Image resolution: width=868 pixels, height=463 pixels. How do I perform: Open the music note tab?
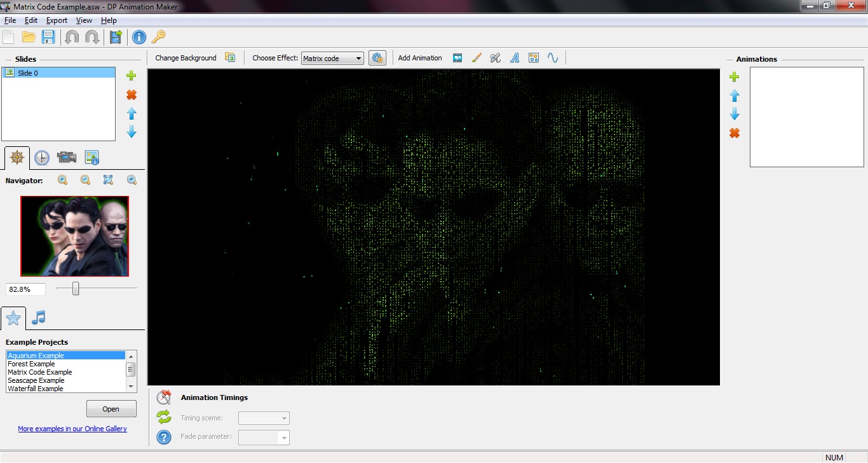38,317
